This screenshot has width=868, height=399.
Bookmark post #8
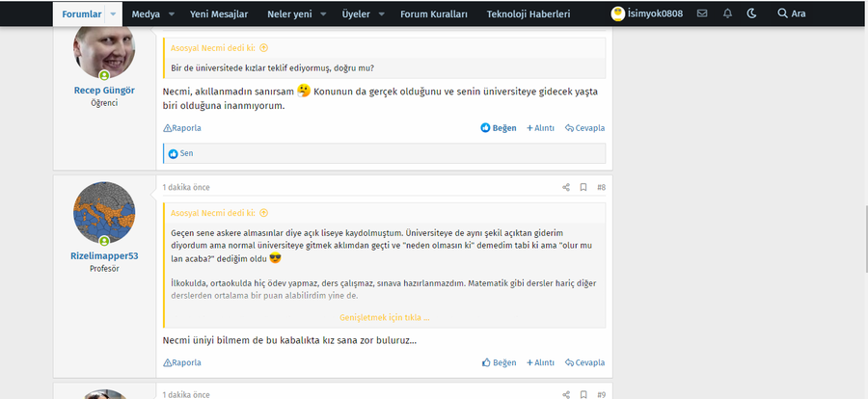(x=583, y=187)
